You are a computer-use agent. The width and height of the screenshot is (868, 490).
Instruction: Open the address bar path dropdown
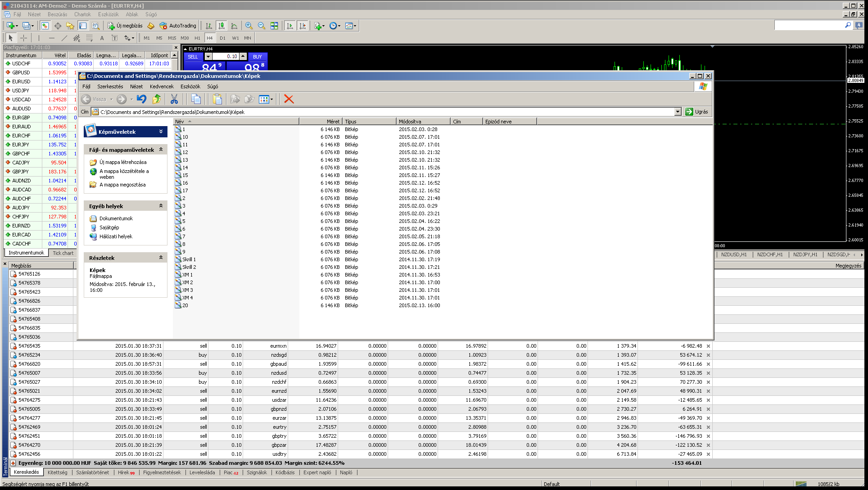click(x=678, y=112)
